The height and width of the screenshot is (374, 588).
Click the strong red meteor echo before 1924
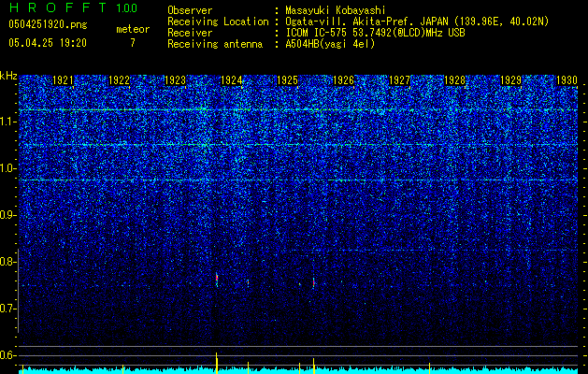click(217, 280)
